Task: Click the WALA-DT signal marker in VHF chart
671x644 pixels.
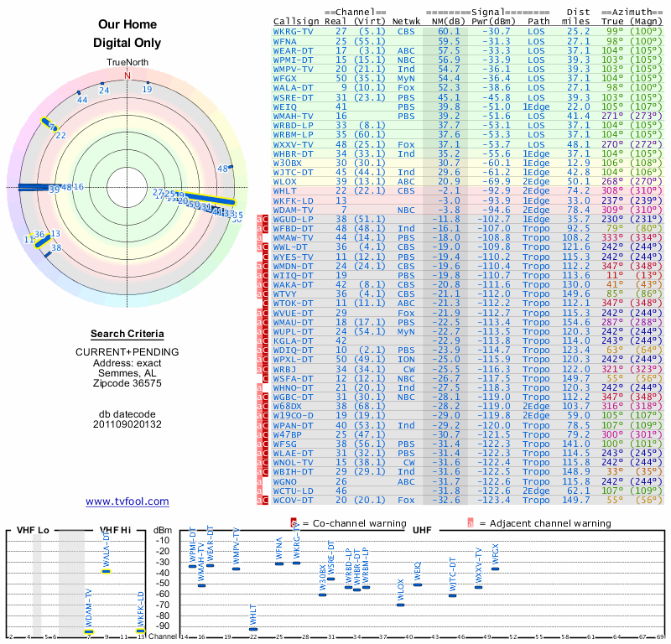Action: click(x=107, y=571)
